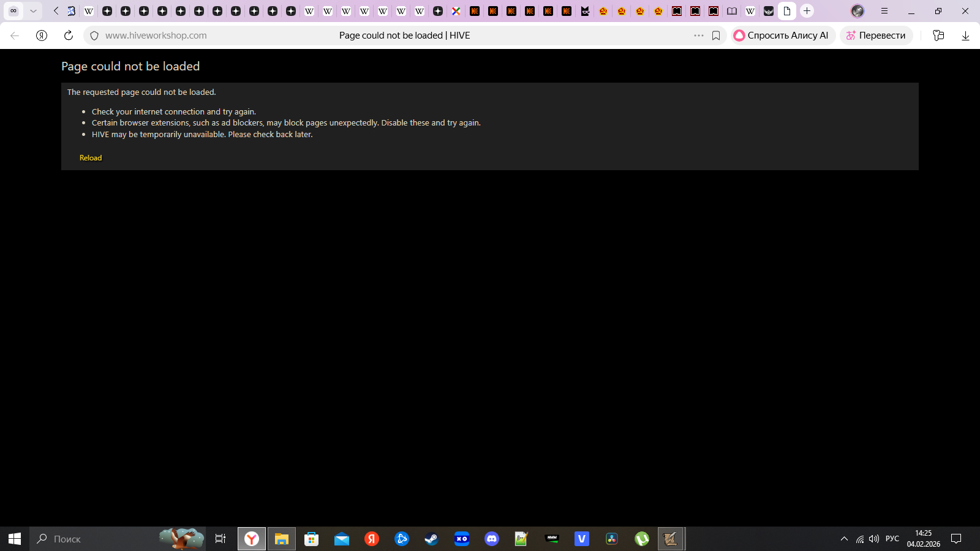
Task: Open the network status tray icon
Action: click(860, 539)
